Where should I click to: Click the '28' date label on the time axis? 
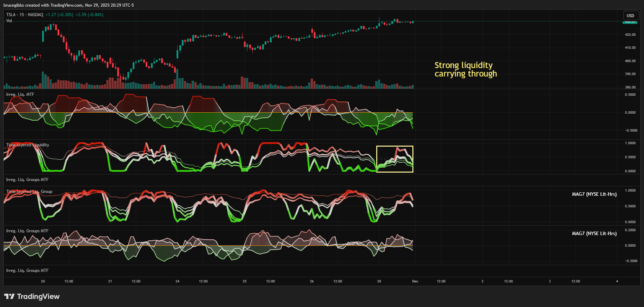tap(379, 281)
